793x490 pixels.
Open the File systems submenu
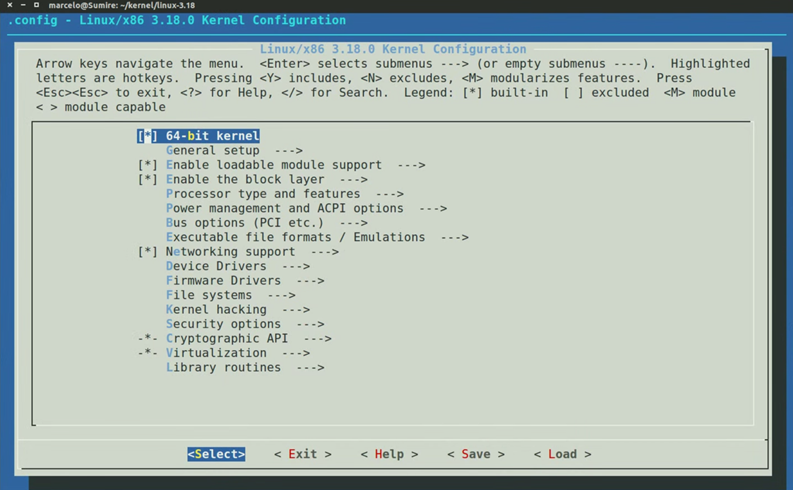pyautogui.click(x=209, y=295)
